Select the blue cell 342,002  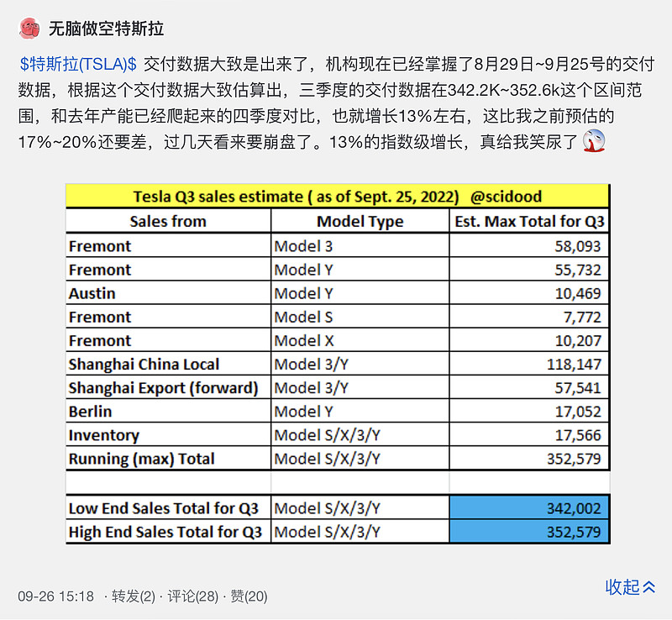529,508
